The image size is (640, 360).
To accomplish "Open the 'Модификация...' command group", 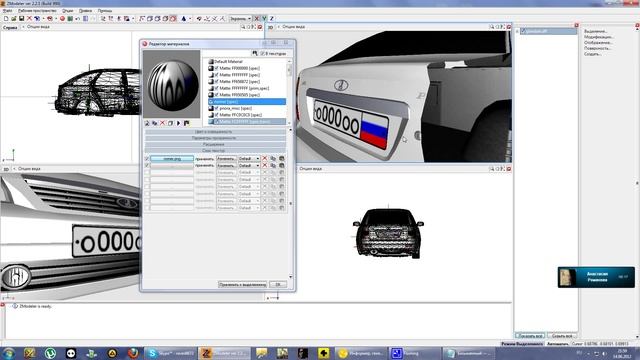I will (598, 37).
